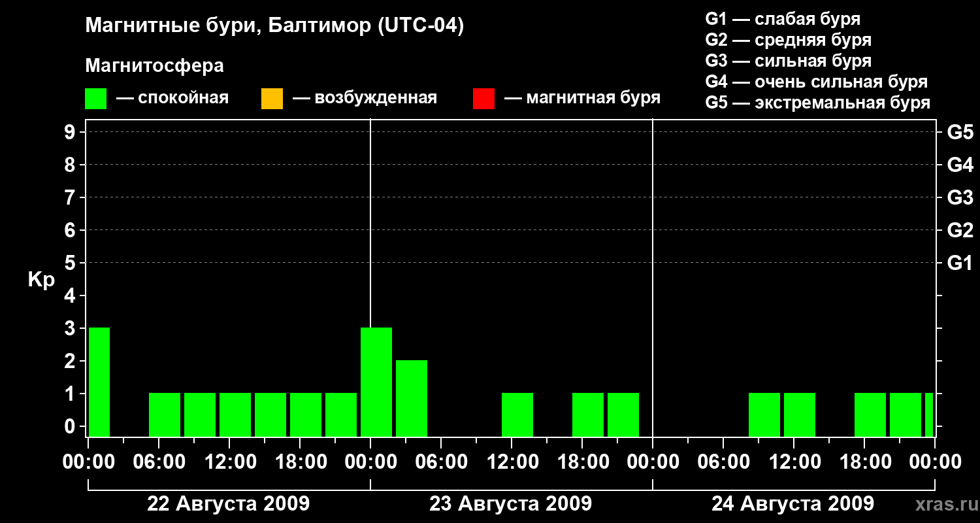
Task: Click the '— возбужденная' legend label
Action: tap(365, 98)
